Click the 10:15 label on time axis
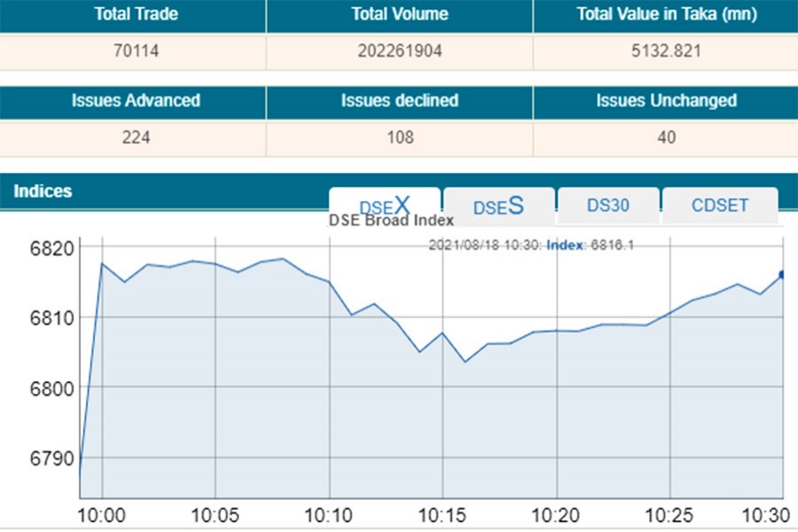798x532 pixels. point(443,516)
